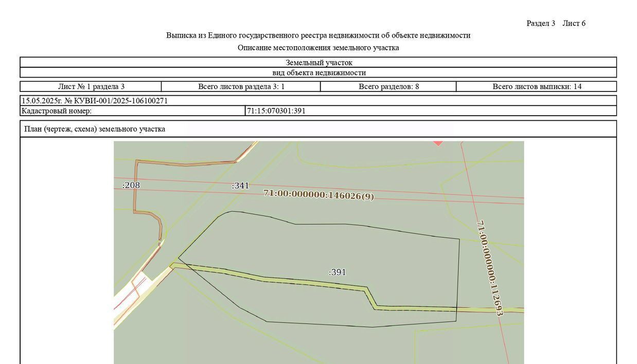Click the 'Раздел 3' header text
This screenshot has height=364, width=637.
click(541, 23)
